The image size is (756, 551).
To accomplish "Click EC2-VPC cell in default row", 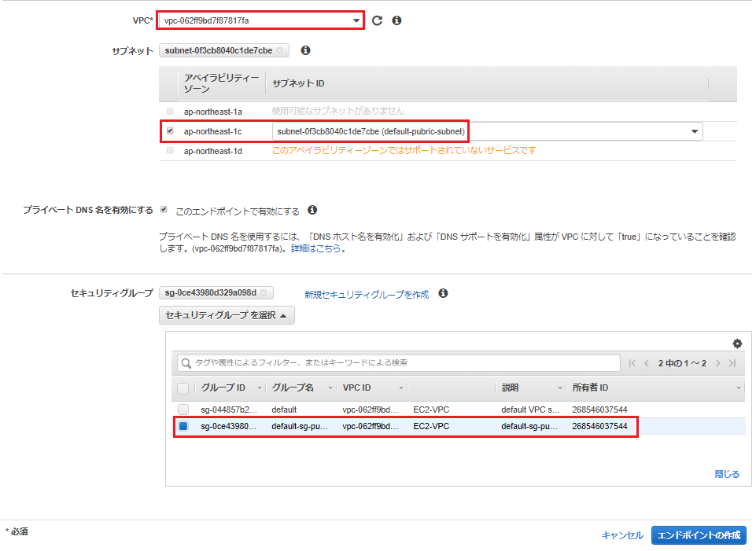I will [431, 410].
